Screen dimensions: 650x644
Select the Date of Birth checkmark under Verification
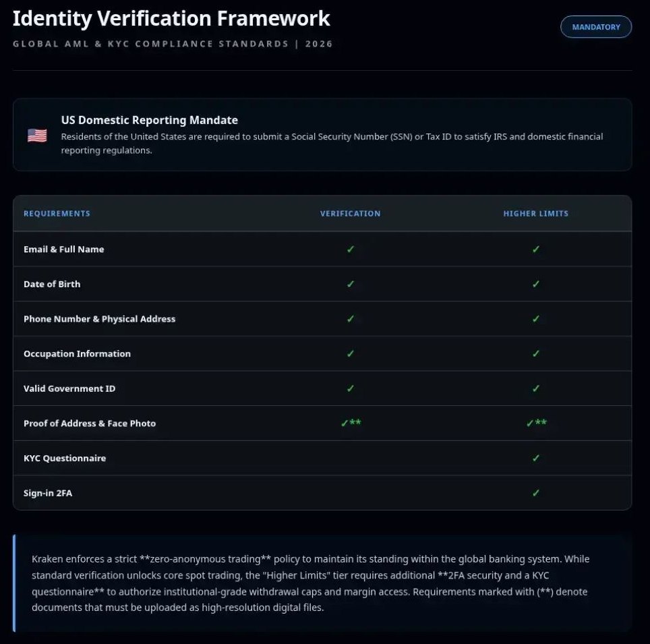click(350, 284)
